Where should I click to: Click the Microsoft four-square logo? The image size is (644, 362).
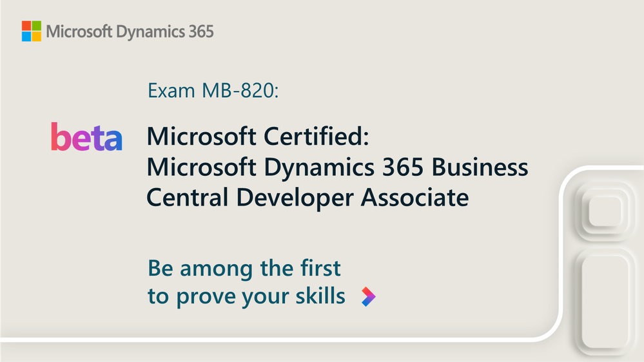tap(31, 31)
